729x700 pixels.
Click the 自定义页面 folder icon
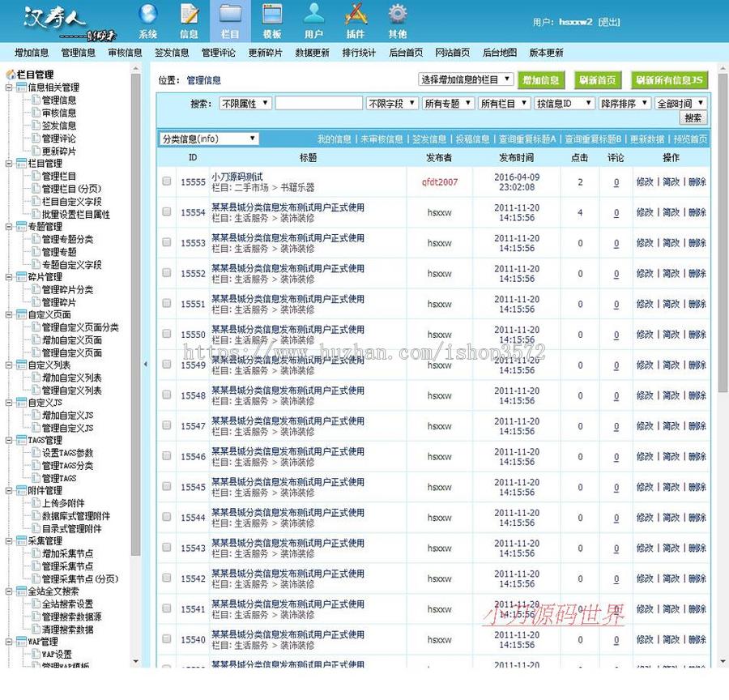click(x=21, y=315)
